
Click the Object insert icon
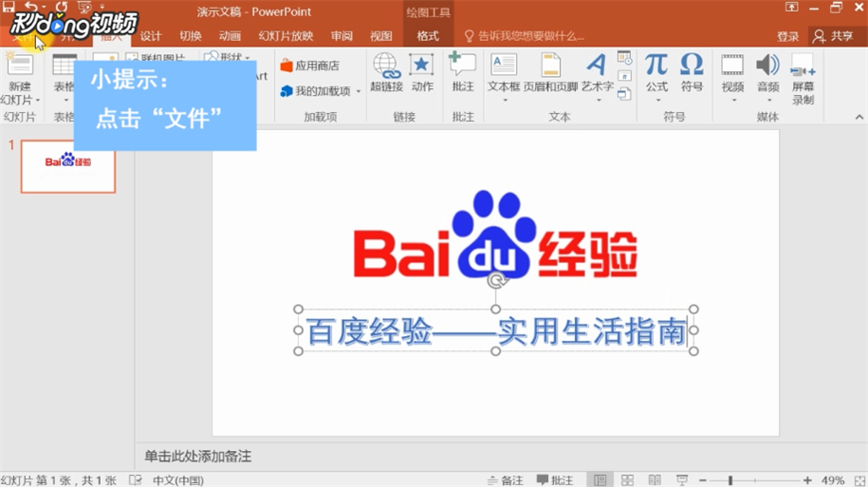tap(624, 94)
